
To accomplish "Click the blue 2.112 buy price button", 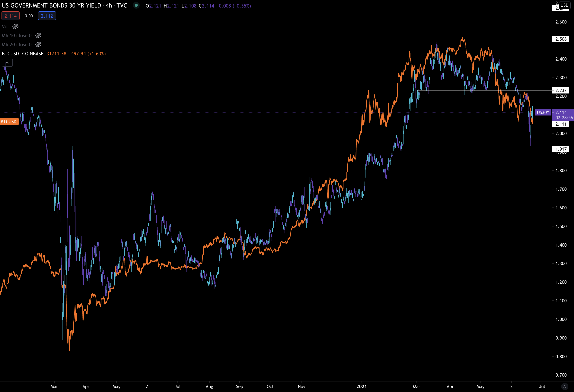I will [47, 16].
